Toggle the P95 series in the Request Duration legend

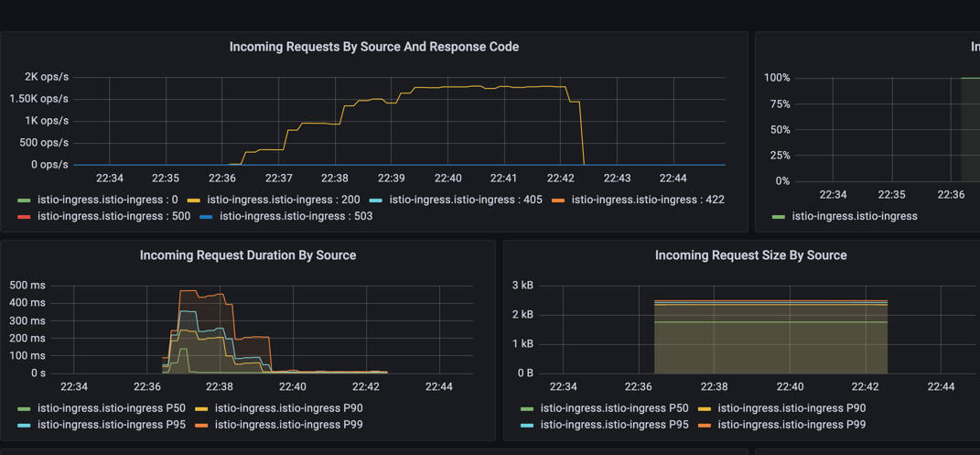coord(112,425)
